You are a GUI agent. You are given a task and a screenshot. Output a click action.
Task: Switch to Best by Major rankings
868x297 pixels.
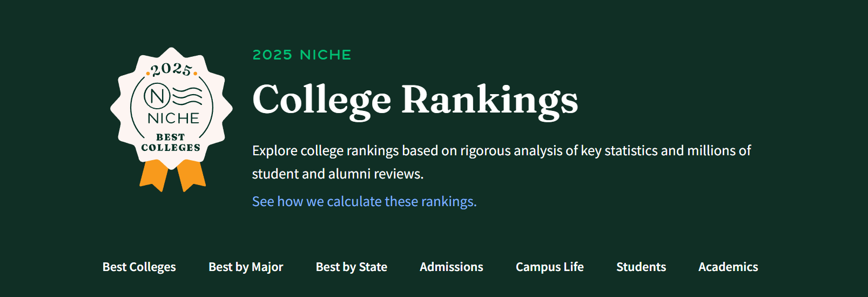tap(246, 267)
